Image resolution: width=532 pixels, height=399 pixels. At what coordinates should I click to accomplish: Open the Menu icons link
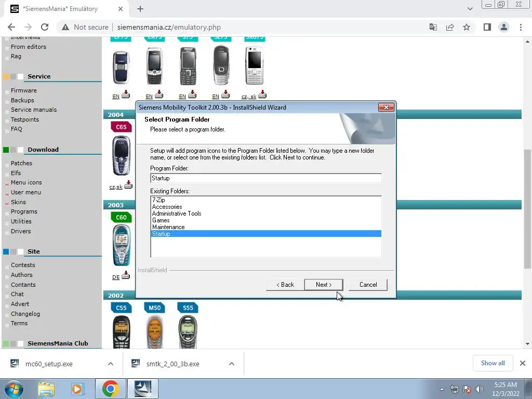(x=26, y=182)
